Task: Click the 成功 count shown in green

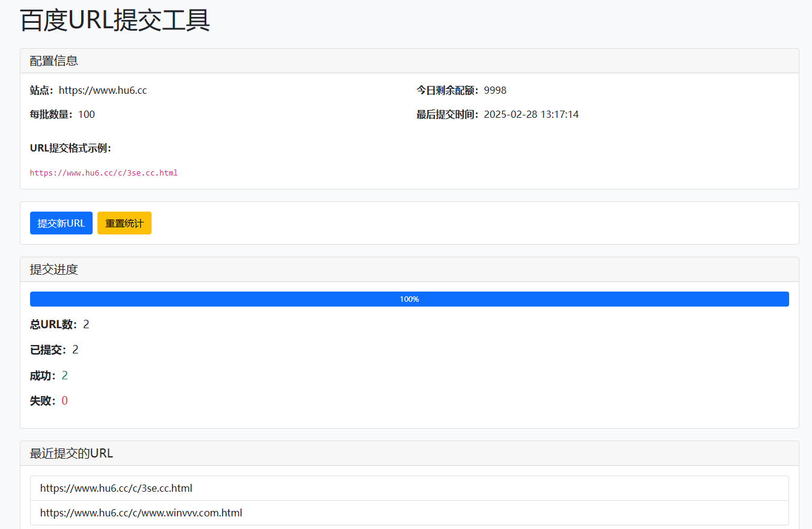Action: [x=64, y=375]
